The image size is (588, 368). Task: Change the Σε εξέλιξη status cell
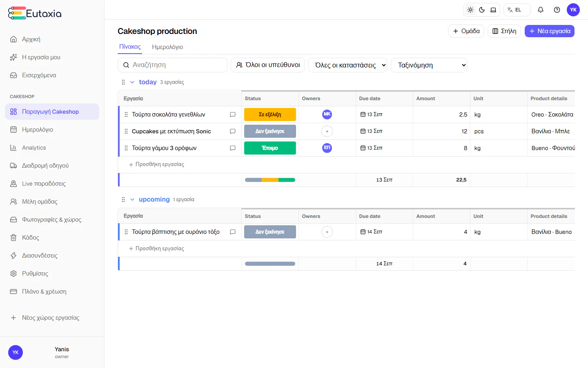click(270, 114)
